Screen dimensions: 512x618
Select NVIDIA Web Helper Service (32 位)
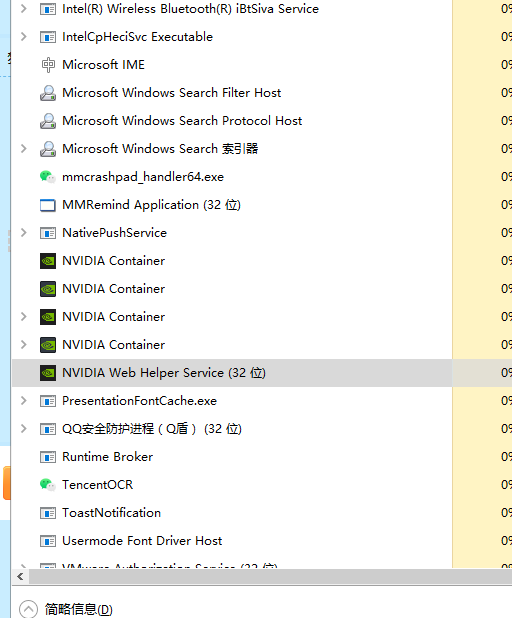[164, 373]
